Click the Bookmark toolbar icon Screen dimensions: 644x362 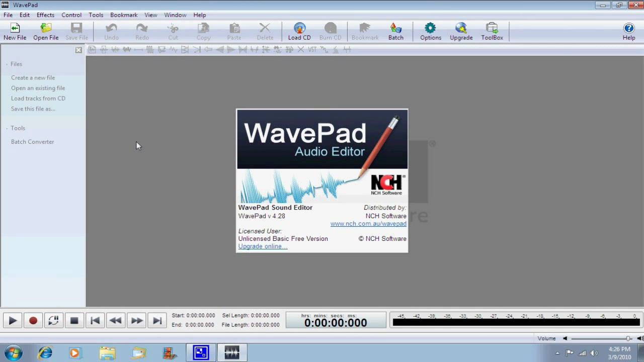coord(365,31)
